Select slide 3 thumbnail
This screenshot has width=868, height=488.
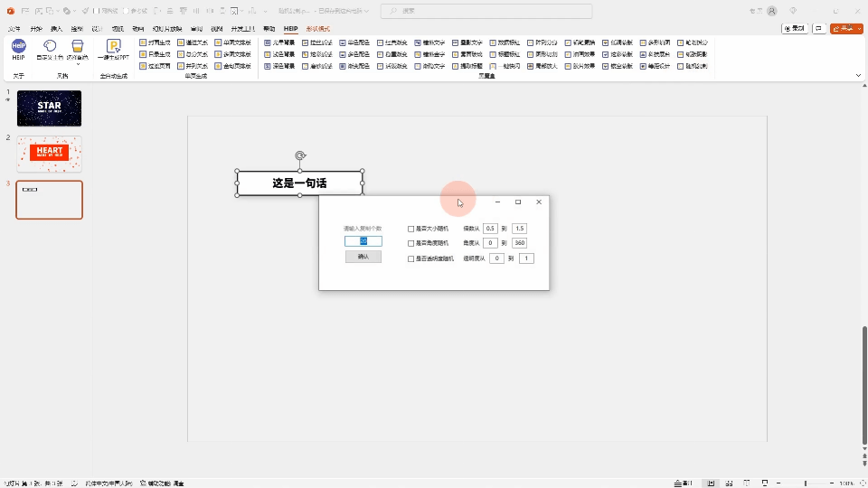(x=49, y=200)
